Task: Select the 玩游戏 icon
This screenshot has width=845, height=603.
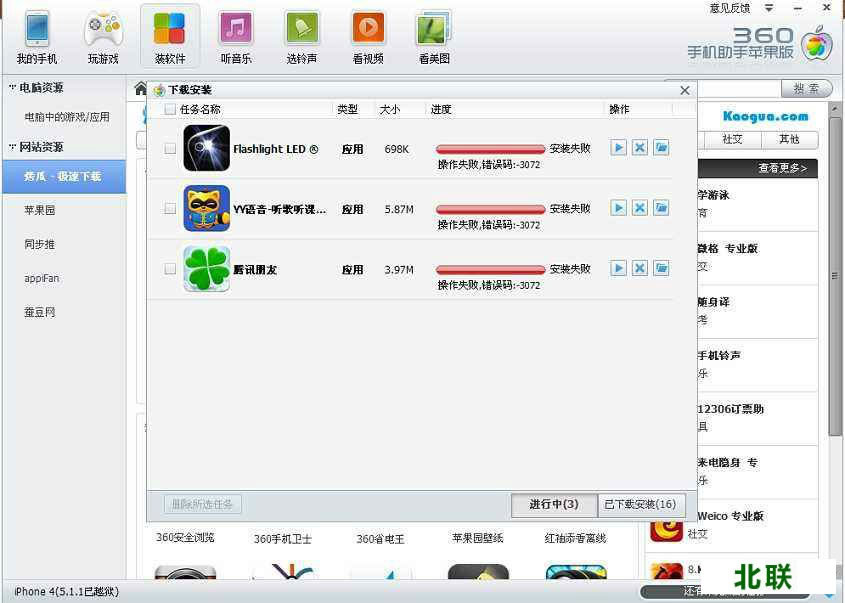Action: point(102,35)
